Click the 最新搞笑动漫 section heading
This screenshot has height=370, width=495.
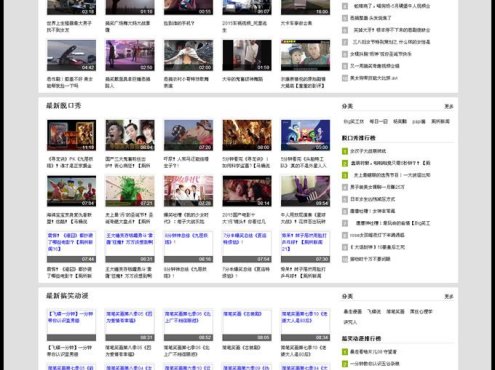[67, 296]
